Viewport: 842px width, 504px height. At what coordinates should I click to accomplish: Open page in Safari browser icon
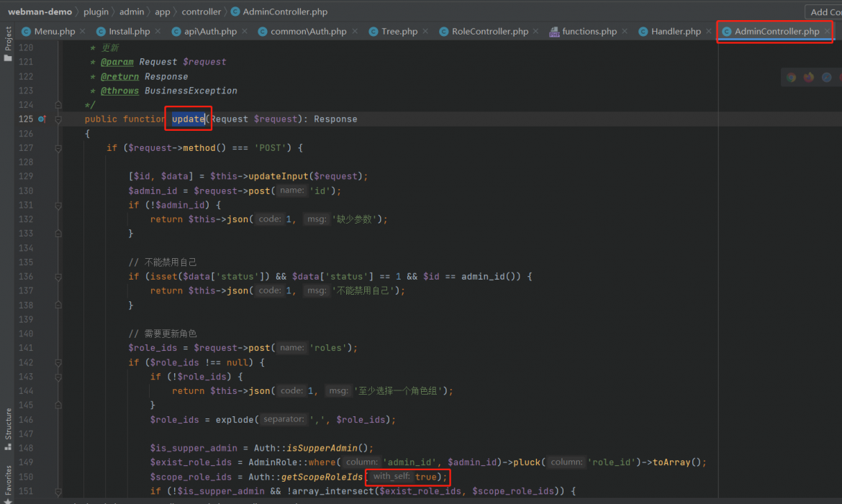[x=826, y=78]
